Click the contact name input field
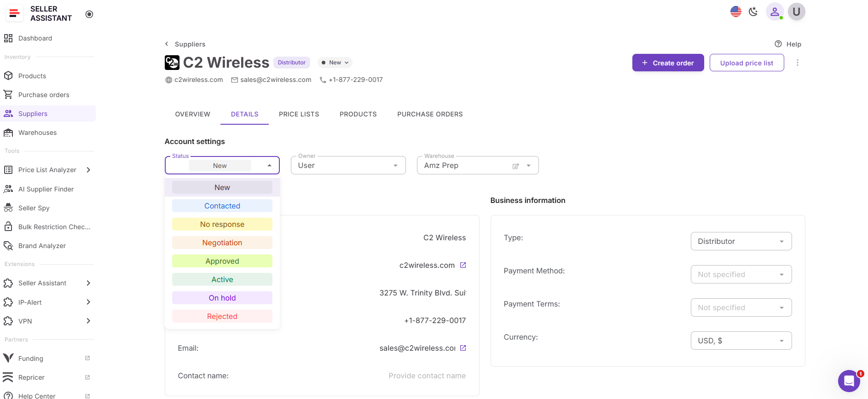The height and width of the screenshot is (399, 868). [x=427, y=376]
